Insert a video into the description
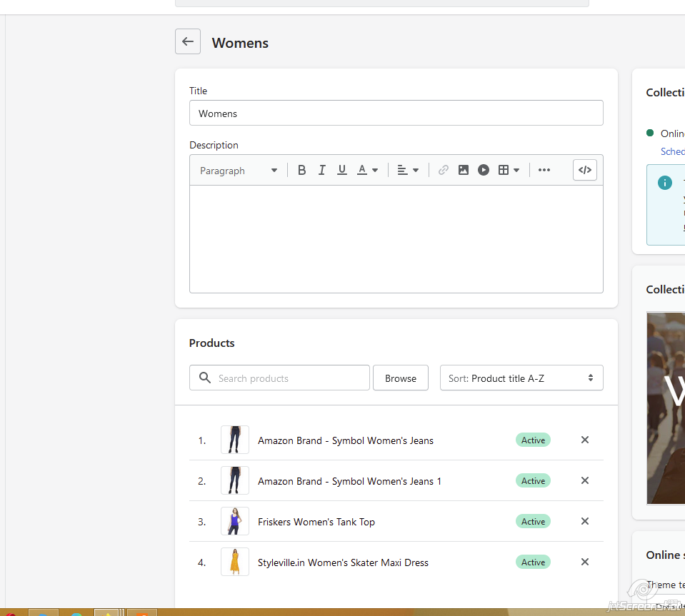The height and width of the screenshot is (616, 685). (484, 170)
